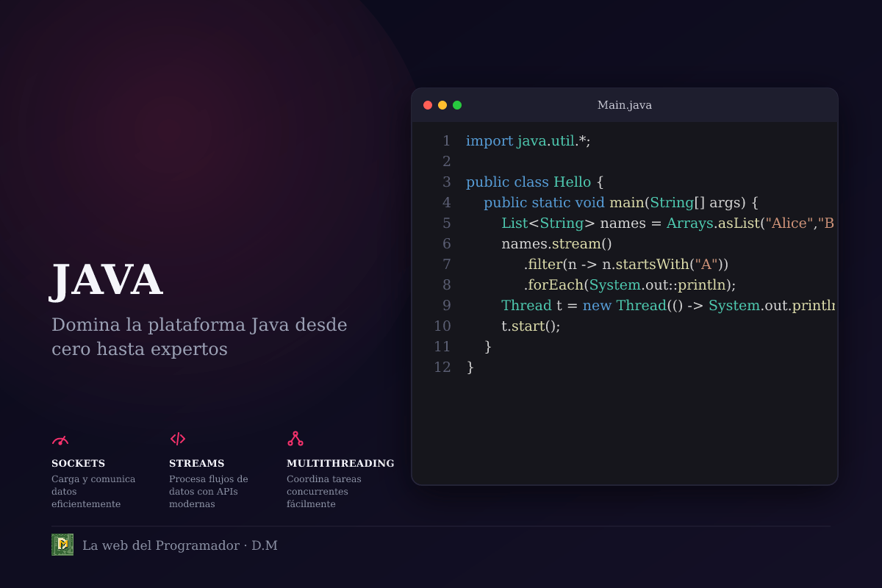Click the La web del Programador logo
This screenshot has width=882, height=588.
(62, 545)
